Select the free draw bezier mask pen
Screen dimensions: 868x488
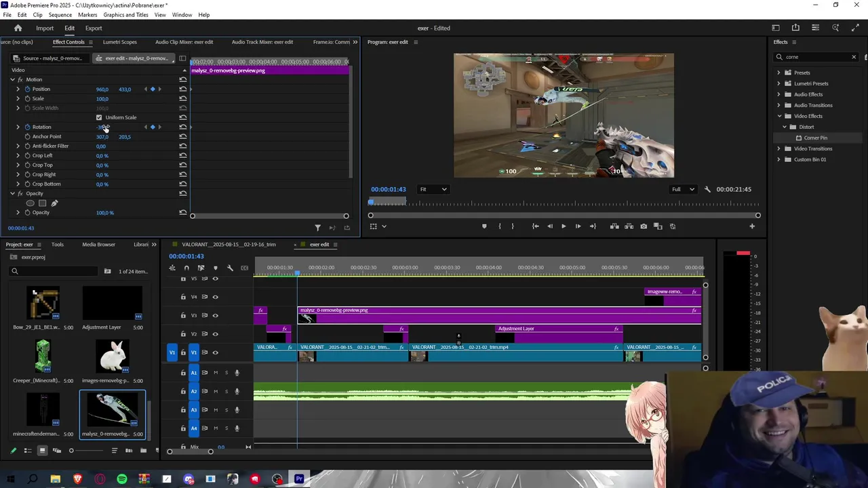tap(54, 203)
